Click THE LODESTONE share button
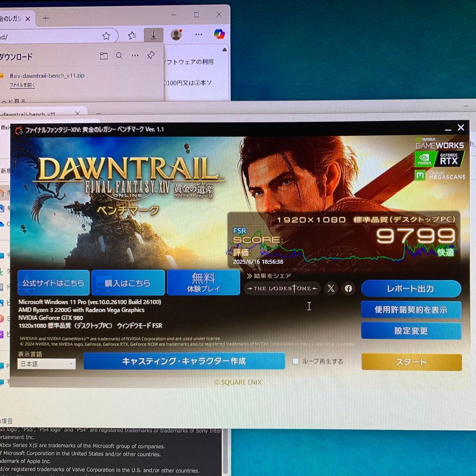The width and height of the screenshot is (476, 476). point(282,288)
